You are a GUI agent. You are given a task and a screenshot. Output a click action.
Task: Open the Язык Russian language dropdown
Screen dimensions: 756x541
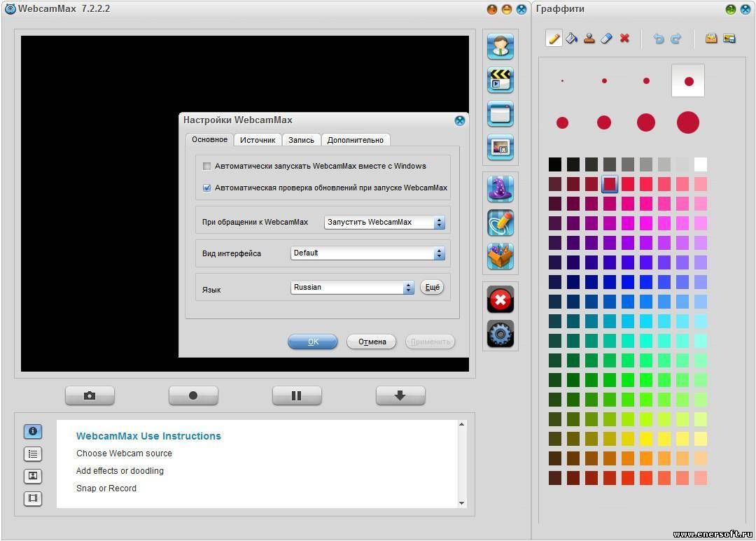pyautogui.click(x=352, y=288)
